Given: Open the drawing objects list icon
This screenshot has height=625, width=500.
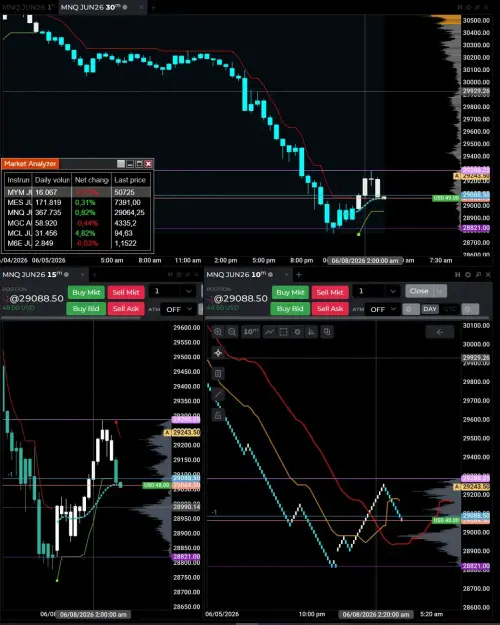Looking at the screenshot, I should (218, 373).
